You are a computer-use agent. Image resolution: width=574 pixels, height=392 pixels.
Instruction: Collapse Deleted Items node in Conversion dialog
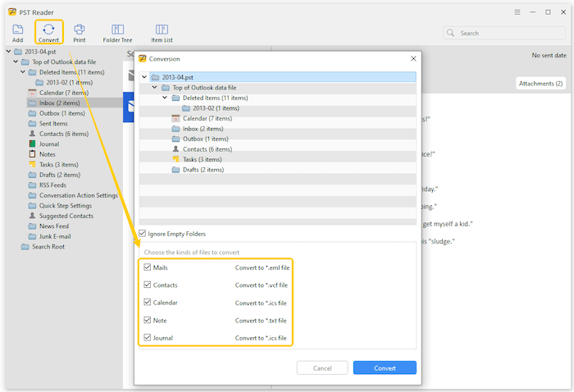click(x=165, y=98)
